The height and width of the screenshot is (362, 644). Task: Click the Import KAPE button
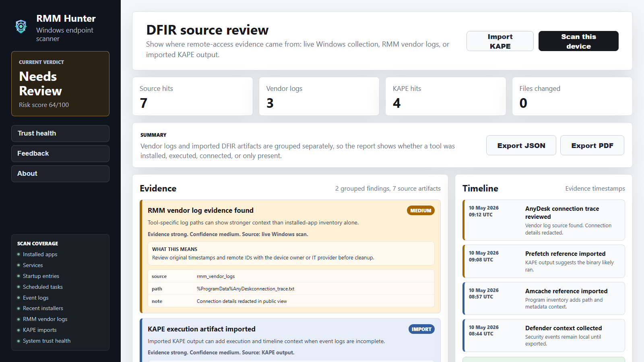500,41
